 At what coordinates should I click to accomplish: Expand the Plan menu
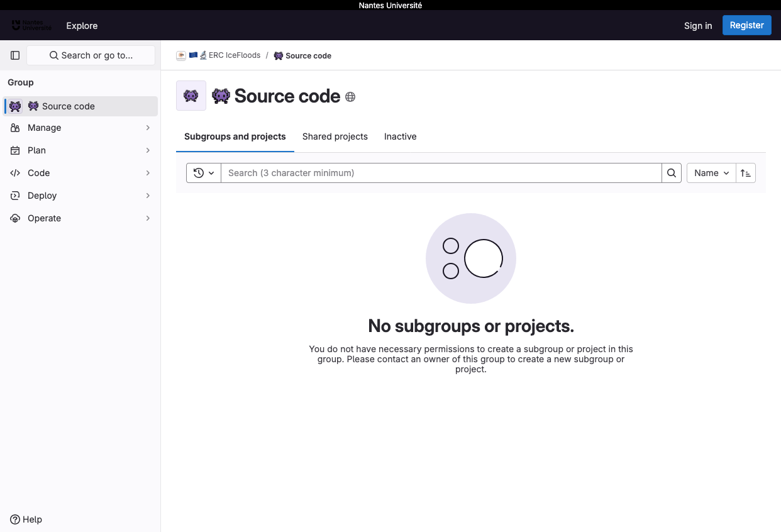(80, 150)
